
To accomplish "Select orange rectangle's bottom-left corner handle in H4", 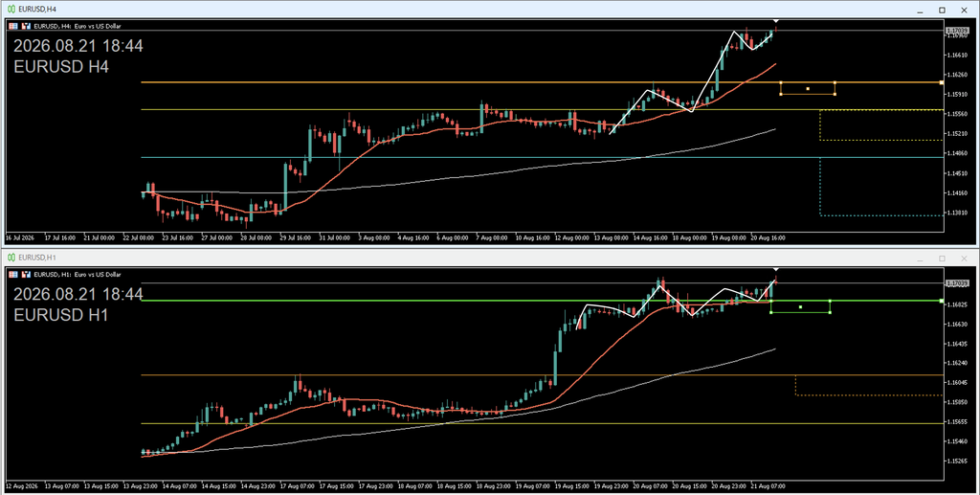I will pos(781,95).
